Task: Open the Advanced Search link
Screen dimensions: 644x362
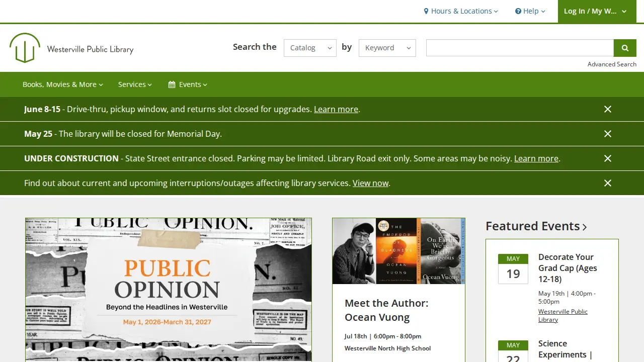Action: (612, 64)
